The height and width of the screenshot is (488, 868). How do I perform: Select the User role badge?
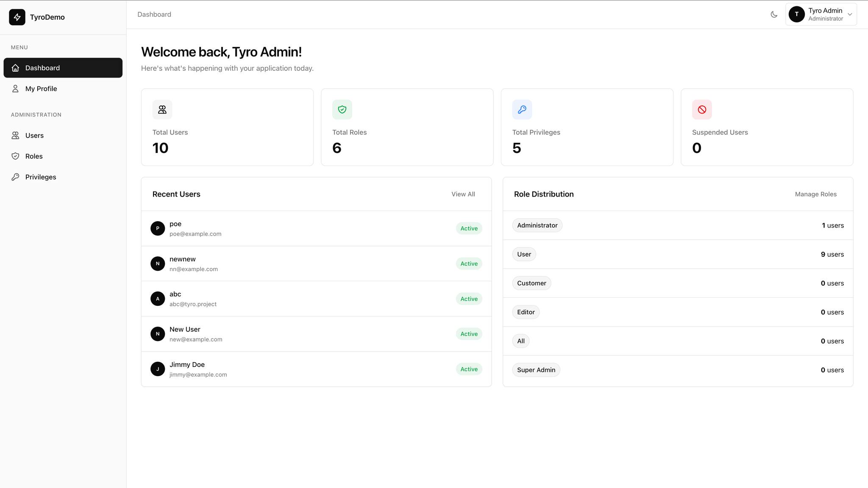coord(524,254)
